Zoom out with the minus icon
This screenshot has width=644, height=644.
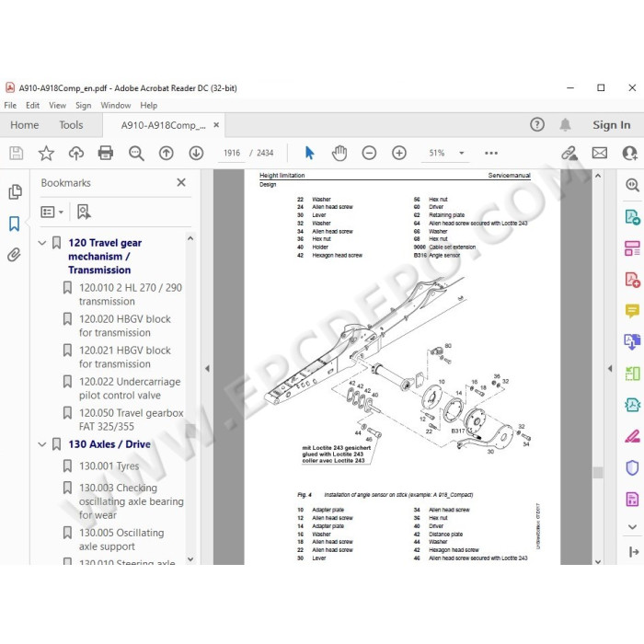369,154
